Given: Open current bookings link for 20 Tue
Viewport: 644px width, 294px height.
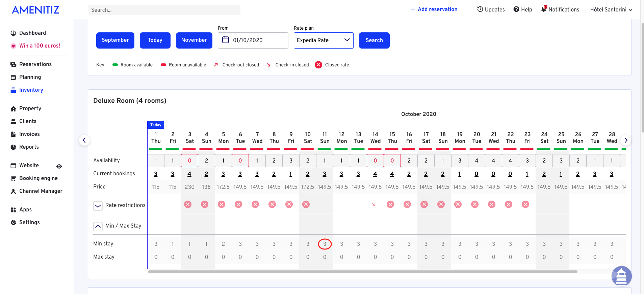Looking at the screenshot, I should click(476, 174).
